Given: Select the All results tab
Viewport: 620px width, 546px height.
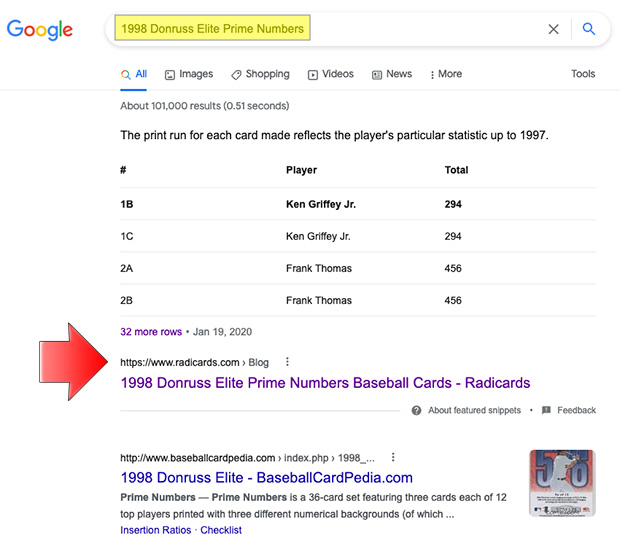Looking at the screenshot, I should (134, 74).
